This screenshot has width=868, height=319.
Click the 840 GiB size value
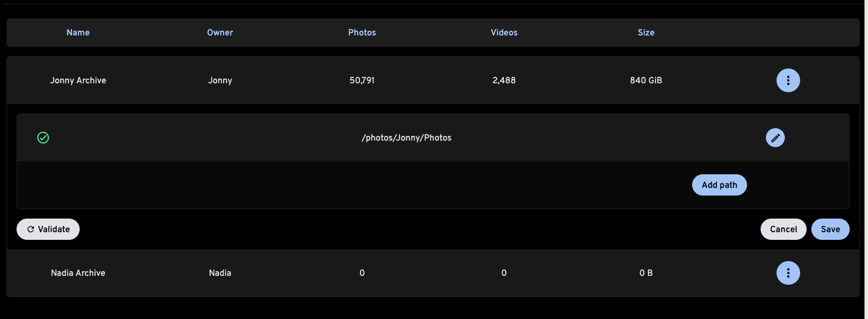coord(646,80)
